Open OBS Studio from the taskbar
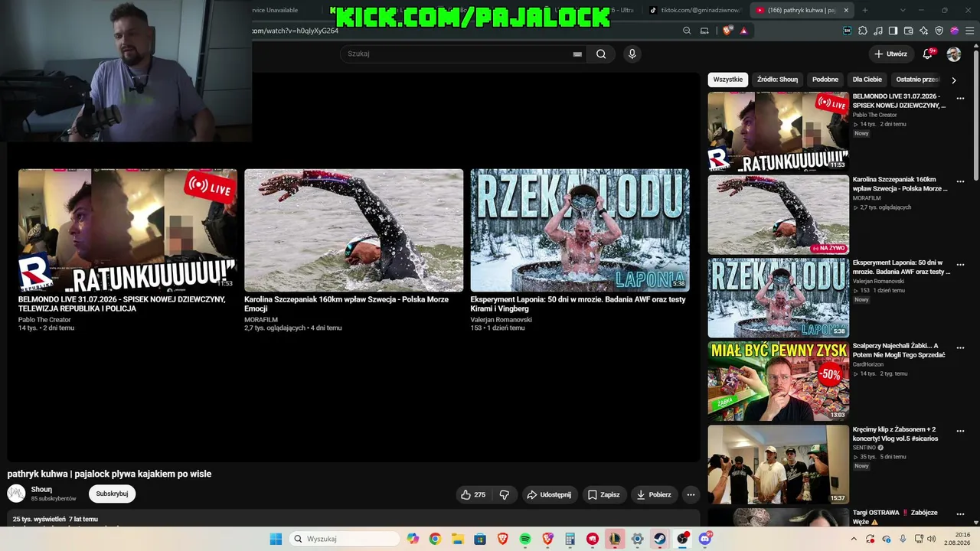 [682, 539]
